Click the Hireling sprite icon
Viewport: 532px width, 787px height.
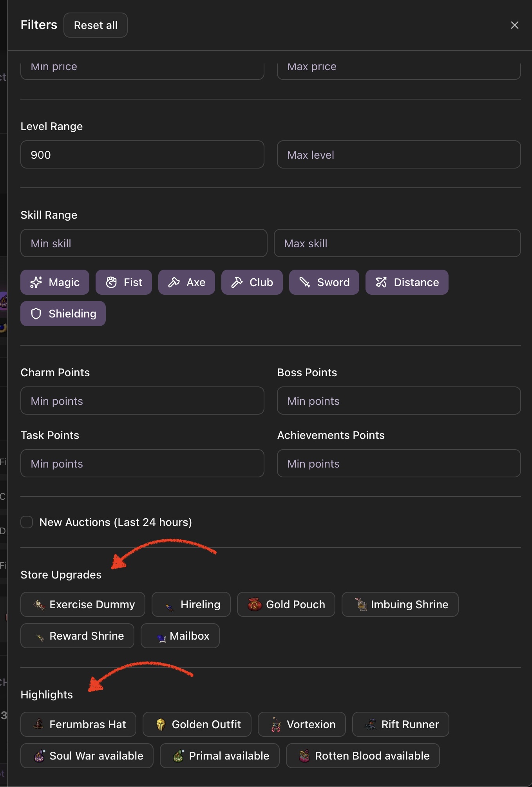[170, 607]
